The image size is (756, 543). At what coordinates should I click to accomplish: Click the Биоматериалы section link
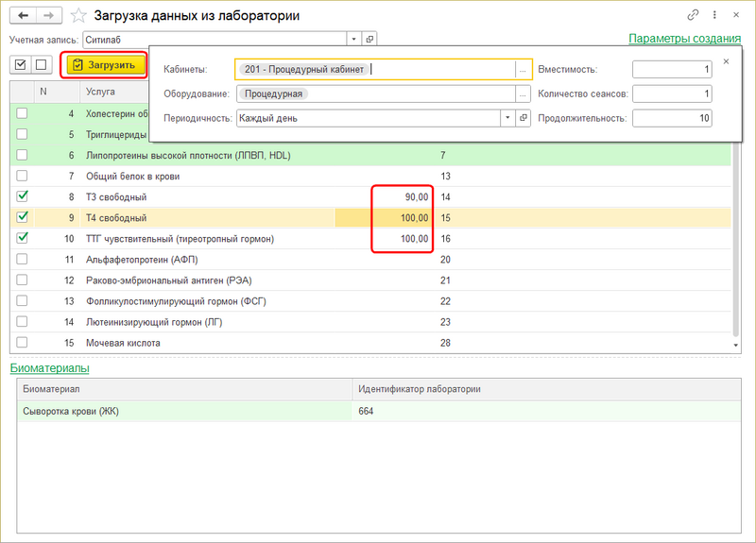tap(49, 367)
